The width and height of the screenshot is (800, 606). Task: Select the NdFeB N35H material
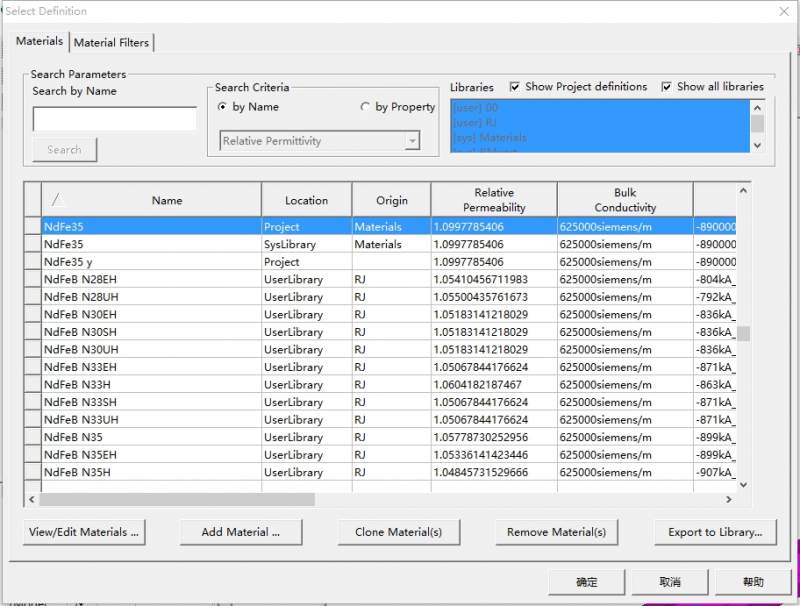pos(389,472)
